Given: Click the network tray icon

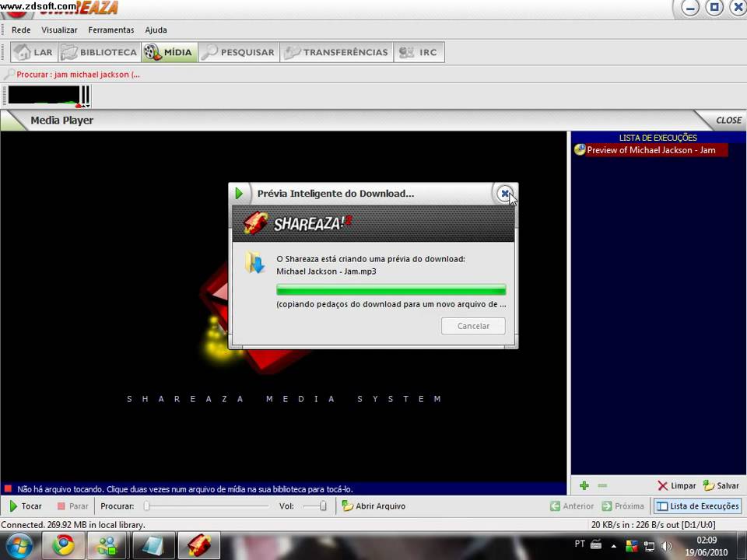Looking at the screenshot, I should coord(649,546).
